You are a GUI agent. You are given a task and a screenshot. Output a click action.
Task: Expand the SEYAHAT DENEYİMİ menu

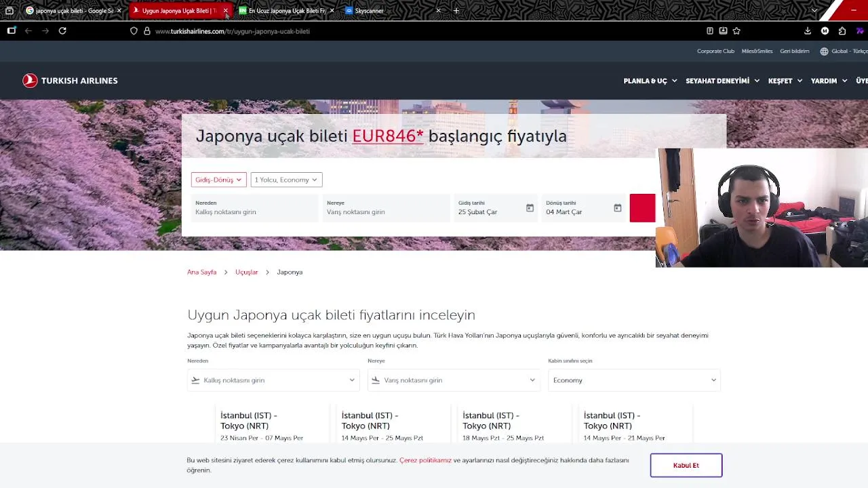pyautogui.click(x=722, y=81)
